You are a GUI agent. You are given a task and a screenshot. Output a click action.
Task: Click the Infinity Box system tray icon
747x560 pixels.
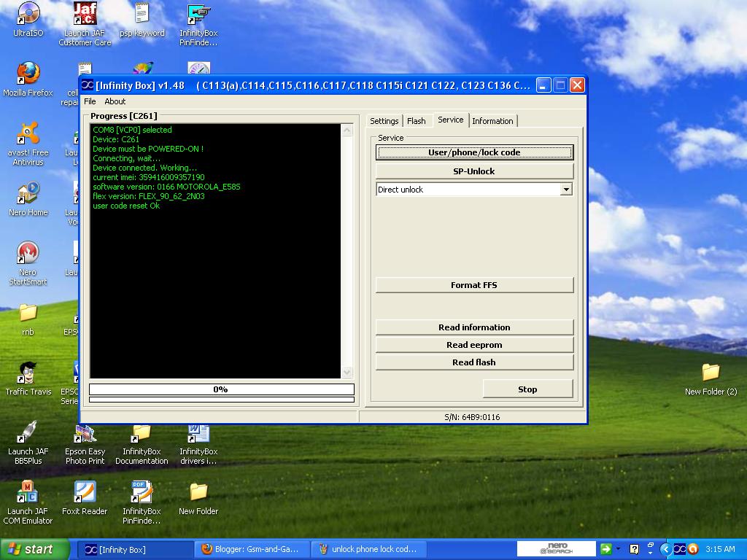679,549
